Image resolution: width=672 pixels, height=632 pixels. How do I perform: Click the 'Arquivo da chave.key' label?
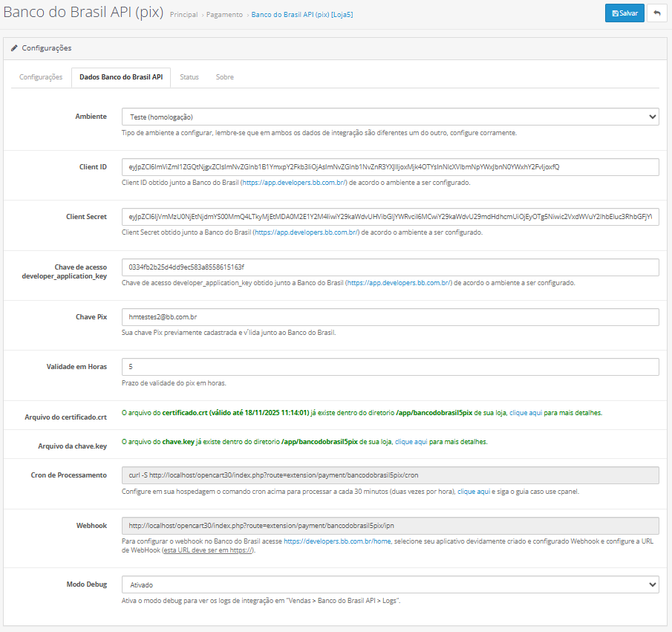[73, 446]
